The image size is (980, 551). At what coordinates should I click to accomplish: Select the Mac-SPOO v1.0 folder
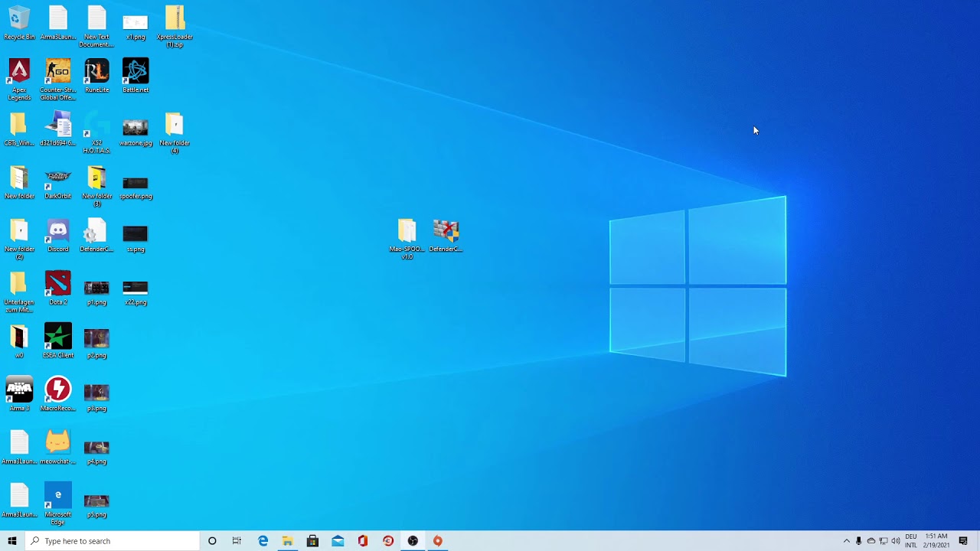pos(407,239)
